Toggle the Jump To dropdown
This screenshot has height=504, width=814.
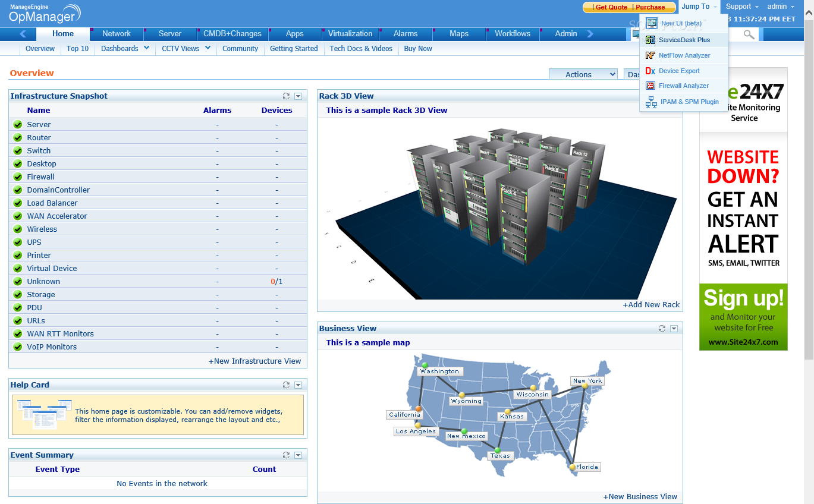(699, 7)
